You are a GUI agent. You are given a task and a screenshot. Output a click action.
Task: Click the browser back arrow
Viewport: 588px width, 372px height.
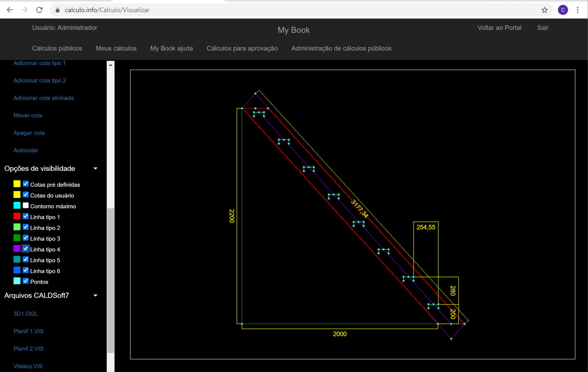coord(10,10)
